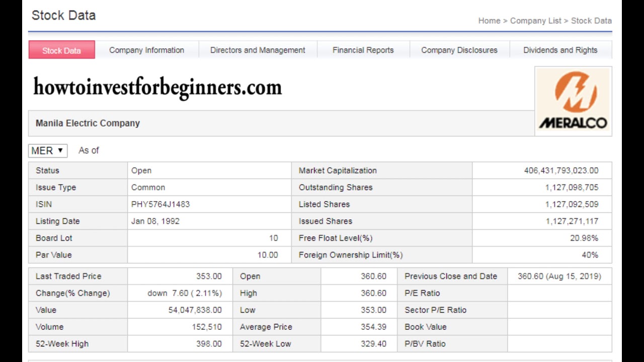644x362 pixels.
Task: Click free float level 20.98%
Action: [584, 238]
